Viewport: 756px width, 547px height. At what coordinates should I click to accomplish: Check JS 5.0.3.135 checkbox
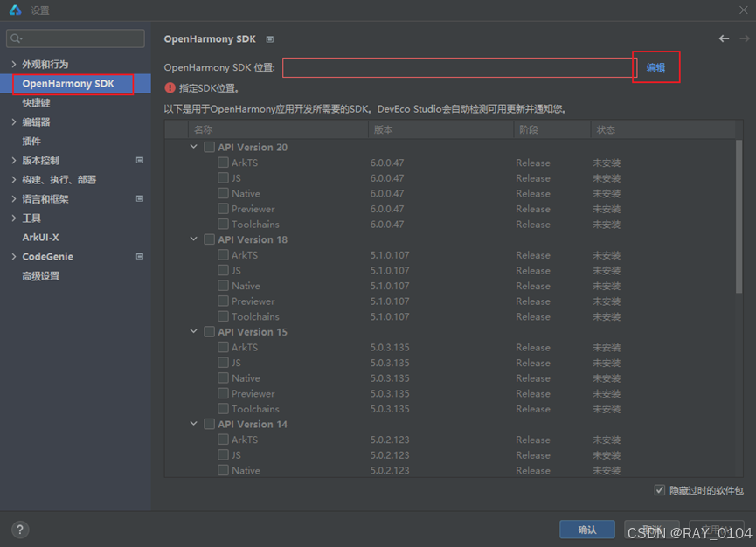pyautogui.click(x=223, y=363)
